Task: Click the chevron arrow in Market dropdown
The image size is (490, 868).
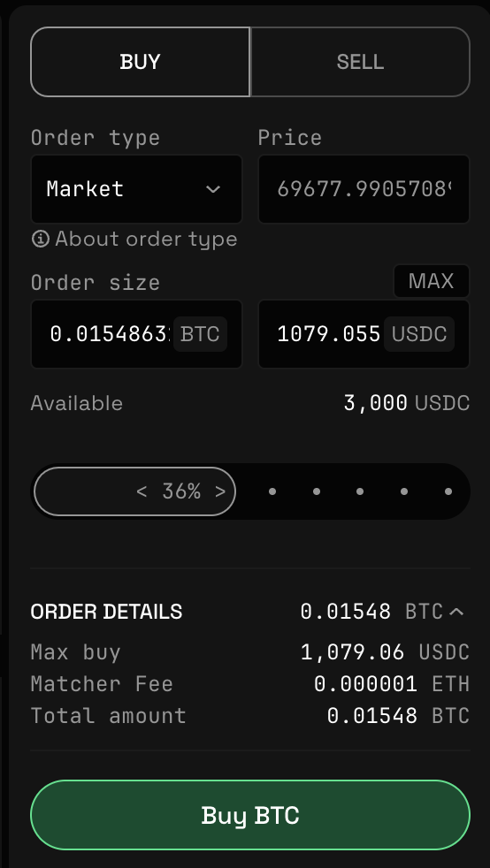Action: (213, 189)
